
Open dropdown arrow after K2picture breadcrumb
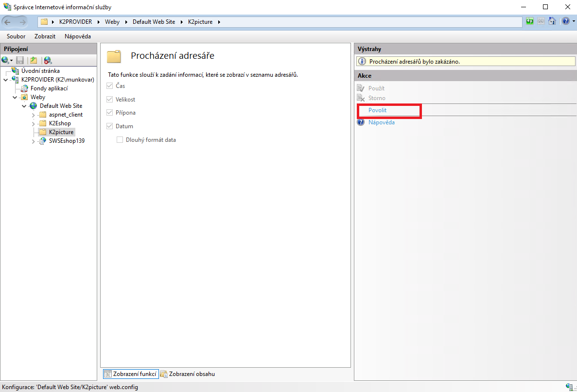pos(219,22)
